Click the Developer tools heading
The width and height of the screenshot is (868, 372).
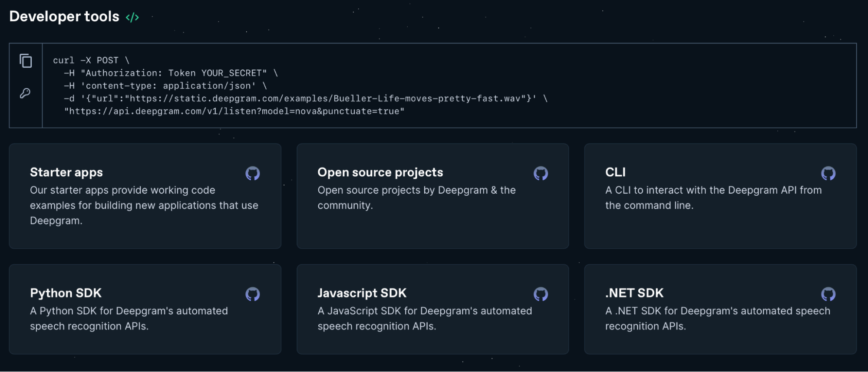pyautogui.click(x=64, y=16)
